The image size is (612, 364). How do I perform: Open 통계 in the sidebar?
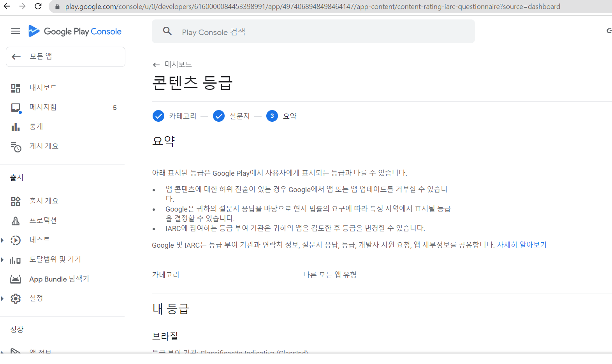[x=36, y=127]
